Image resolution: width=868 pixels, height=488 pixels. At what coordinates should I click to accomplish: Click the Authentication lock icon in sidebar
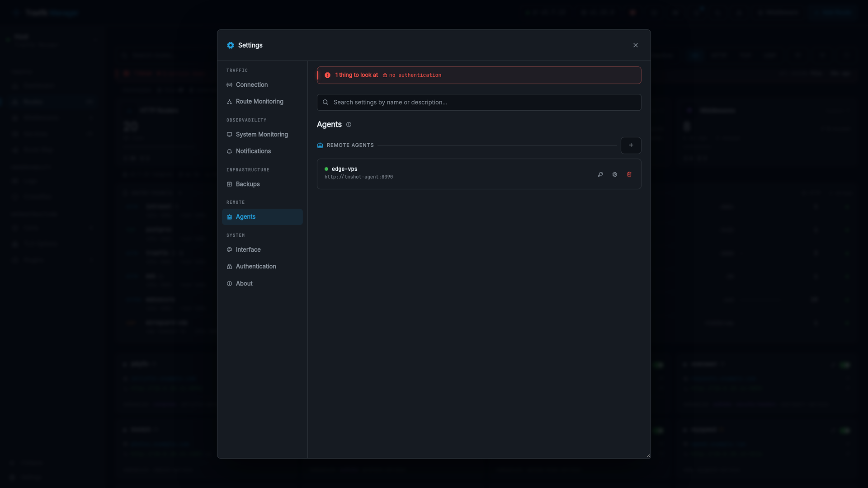pyautogui.click(x=229, y=267)
